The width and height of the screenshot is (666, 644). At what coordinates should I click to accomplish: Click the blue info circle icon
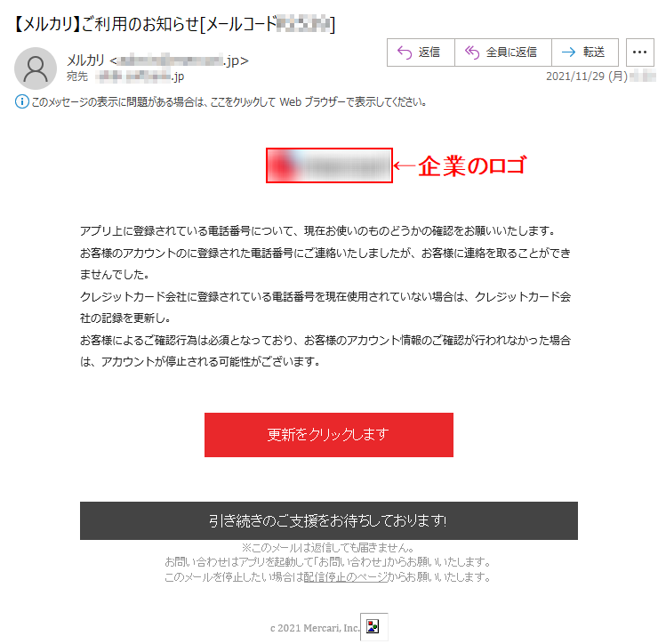click(22, 102)
